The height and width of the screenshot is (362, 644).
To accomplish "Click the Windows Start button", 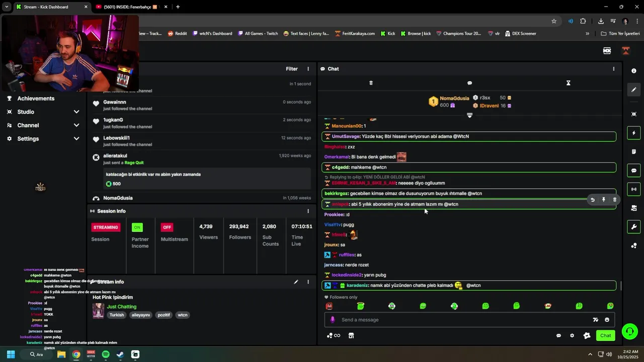I will click(11, 354).
